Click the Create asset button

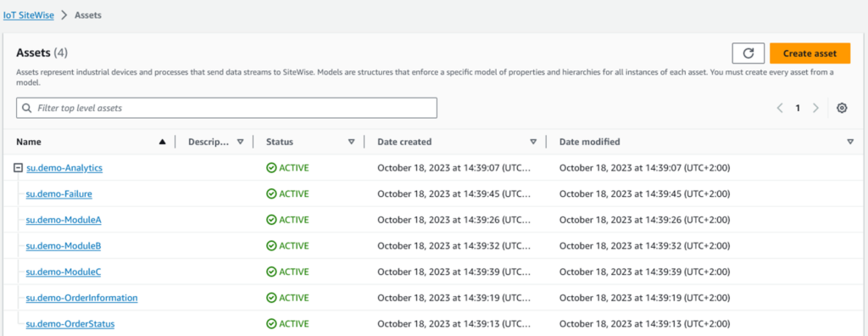point(810,53)
